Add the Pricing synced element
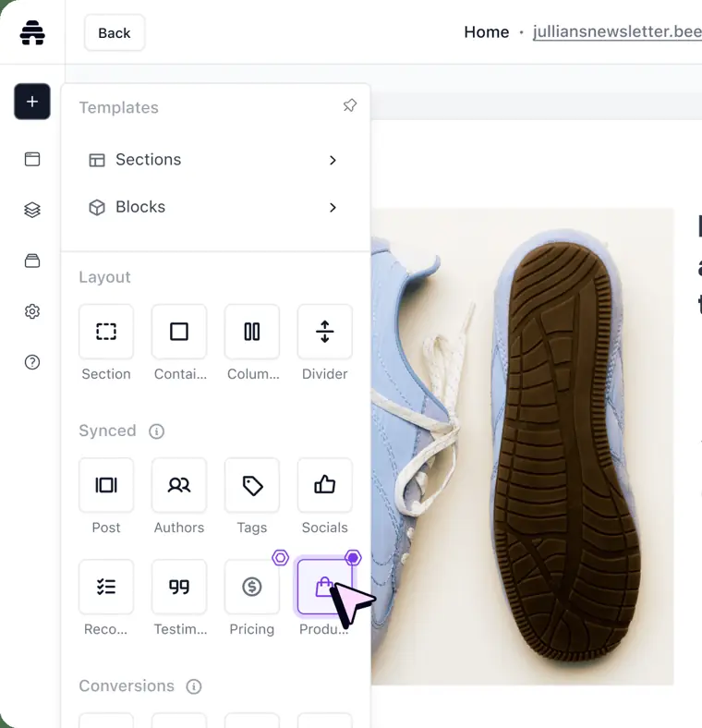702x728 pixels. [252, 587]
